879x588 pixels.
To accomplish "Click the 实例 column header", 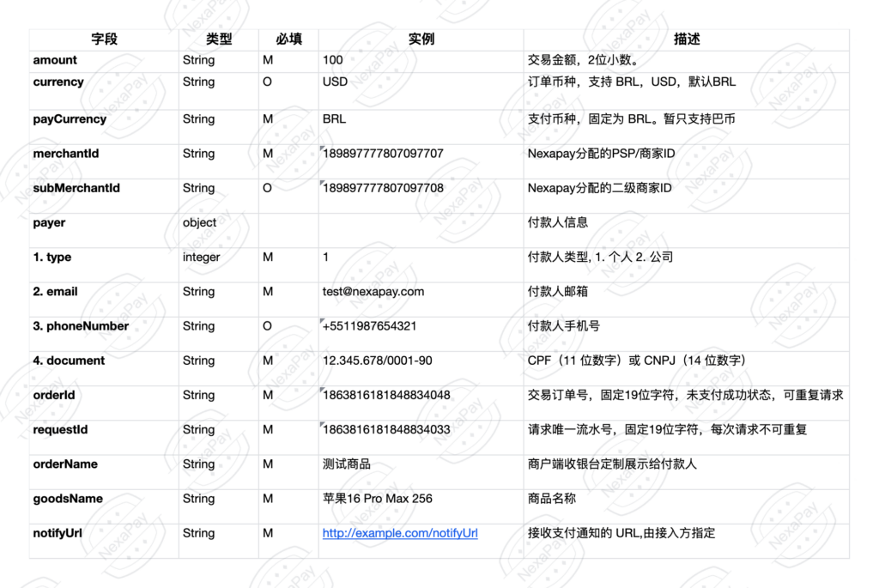I will (x=421, y=39).
